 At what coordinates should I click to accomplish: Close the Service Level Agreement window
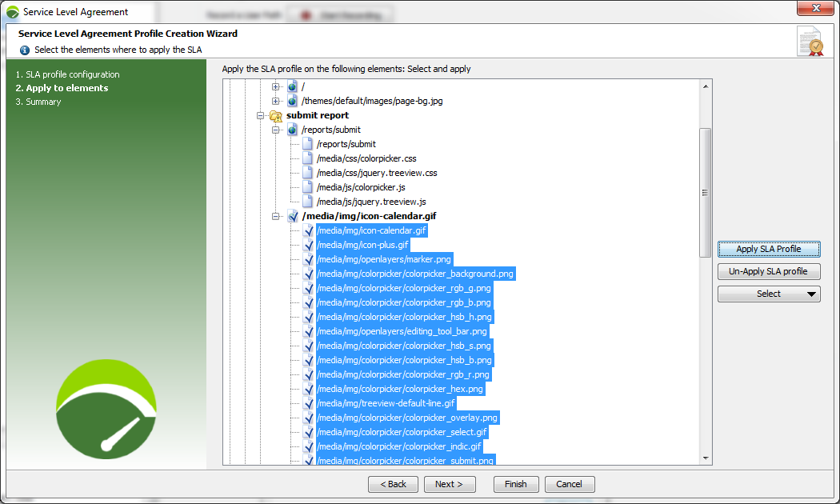815,8
